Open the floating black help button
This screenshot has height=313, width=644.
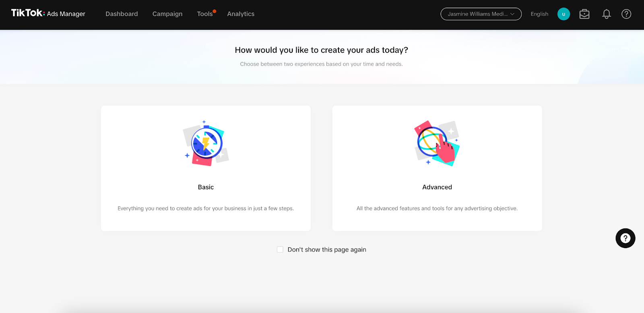[x=625, y=238]
